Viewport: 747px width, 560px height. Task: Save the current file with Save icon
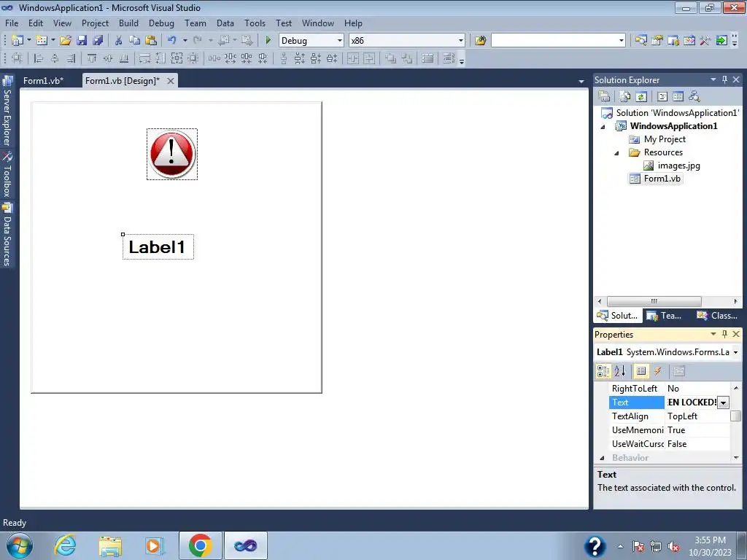[x=82, y=41]
